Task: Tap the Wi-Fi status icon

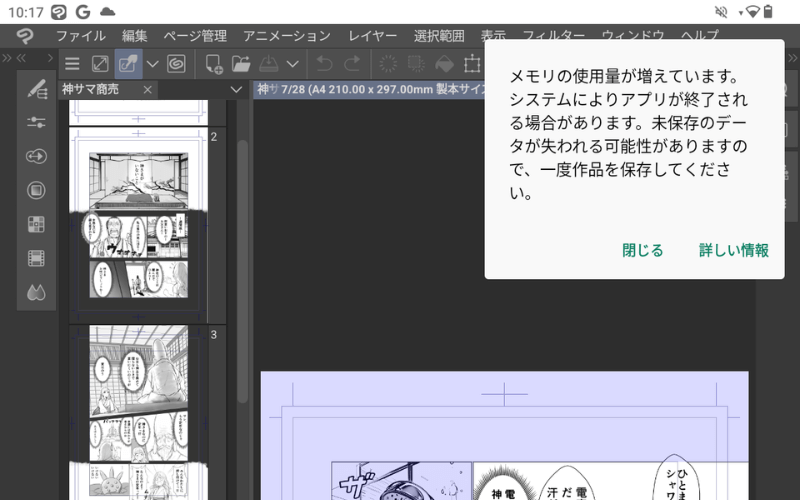Action: click(753, 12)
